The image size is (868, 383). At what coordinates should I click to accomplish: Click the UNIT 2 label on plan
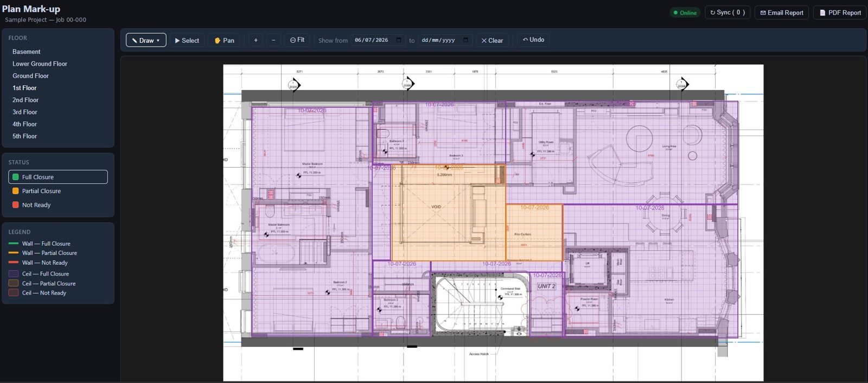coord(546,286)
